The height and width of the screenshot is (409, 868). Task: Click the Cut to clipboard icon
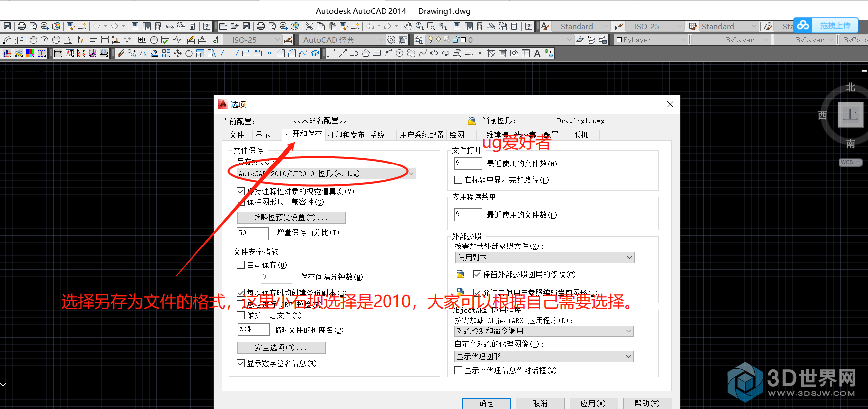[x=309, y=26]
